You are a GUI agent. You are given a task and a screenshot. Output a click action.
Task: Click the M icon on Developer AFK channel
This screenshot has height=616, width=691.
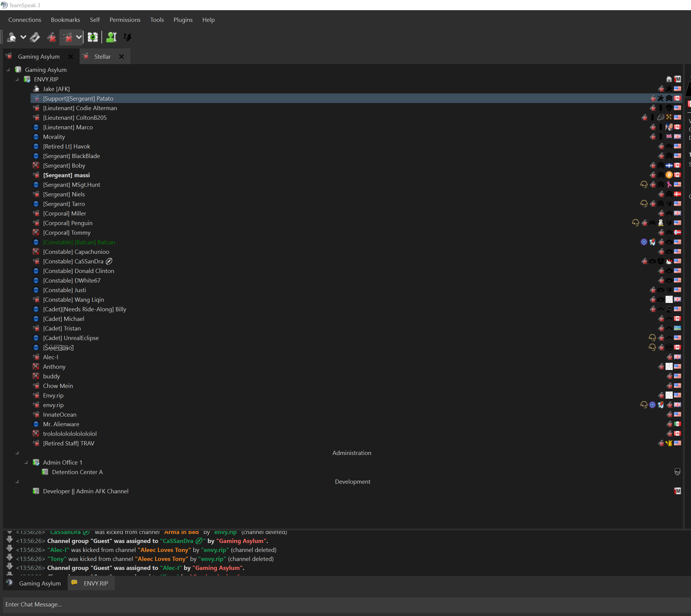pos(678,491)
